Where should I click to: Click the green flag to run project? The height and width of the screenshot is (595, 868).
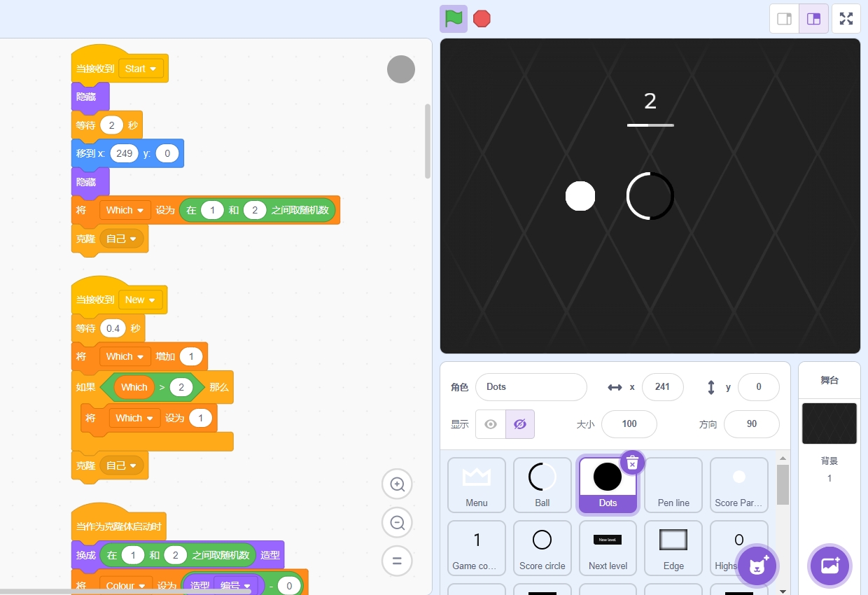pos(454,19)
